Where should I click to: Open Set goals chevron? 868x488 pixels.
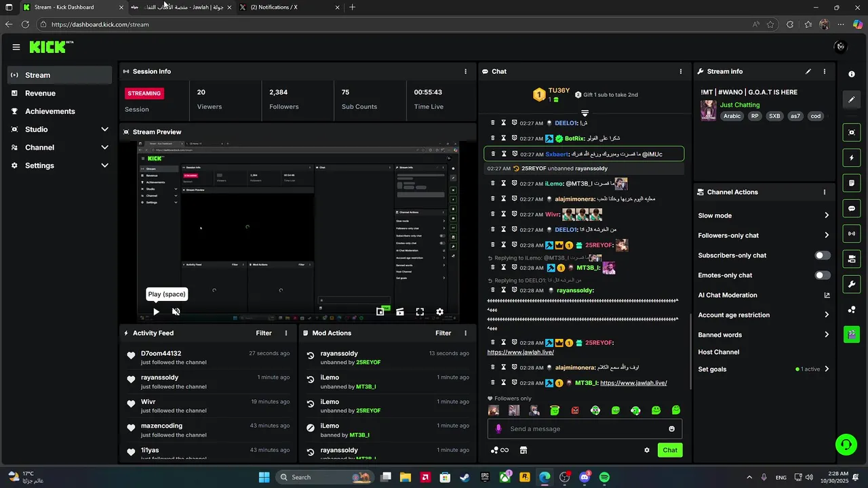coord(827,369)
